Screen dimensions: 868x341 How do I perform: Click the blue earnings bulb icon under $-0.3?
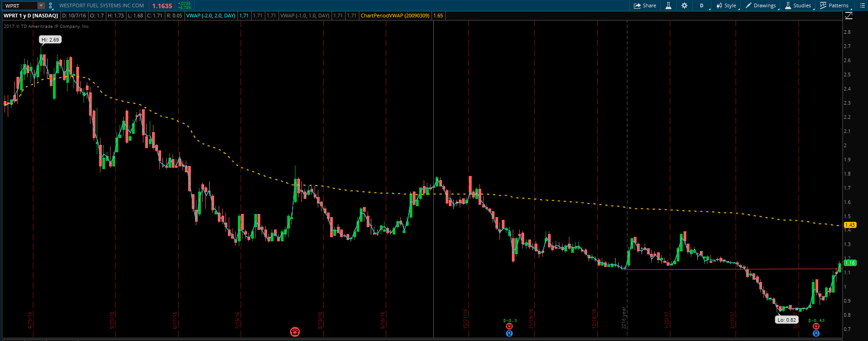pos(510,334)
